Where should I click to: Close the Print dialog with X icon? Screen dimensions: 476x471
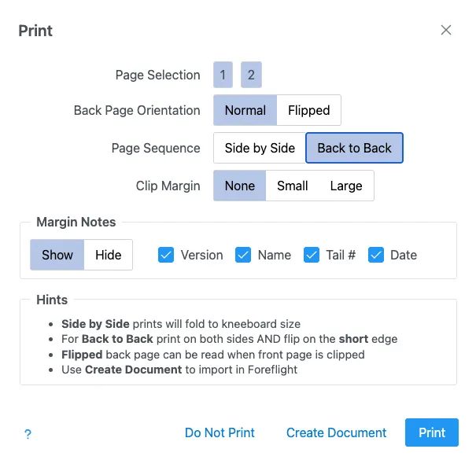tap(446, 31)
